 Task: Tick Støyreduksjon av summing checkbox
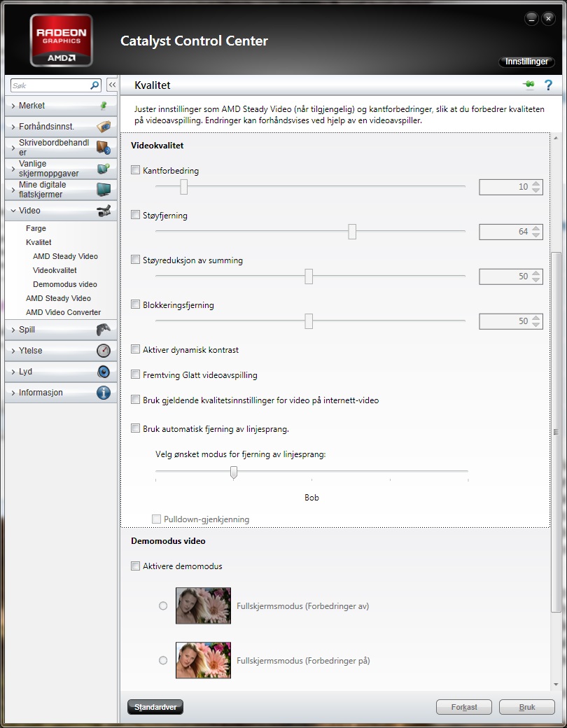click(135, 260)
